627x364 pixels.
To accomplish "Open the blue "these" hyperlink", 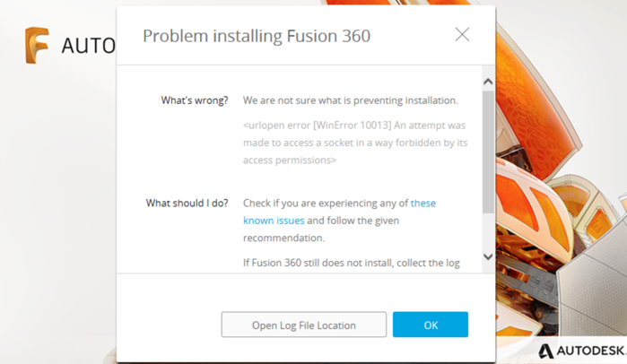I will point(423,203).
